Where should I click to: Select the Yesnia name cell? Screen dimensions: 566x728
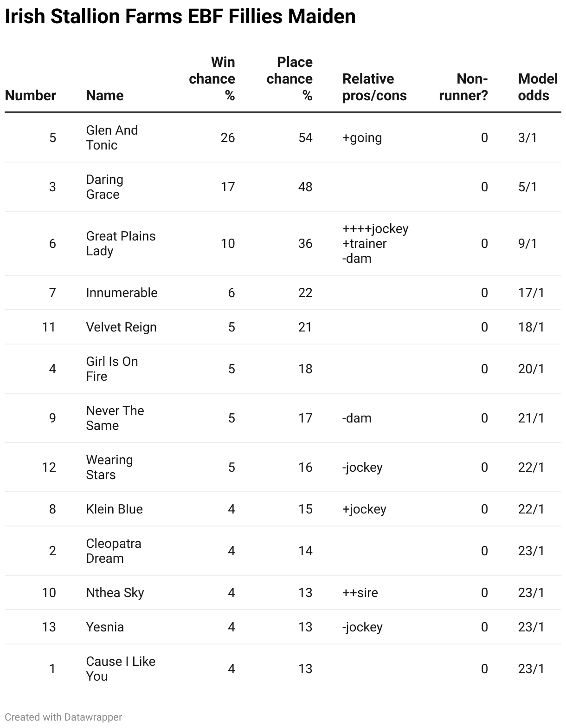point(105,627)
